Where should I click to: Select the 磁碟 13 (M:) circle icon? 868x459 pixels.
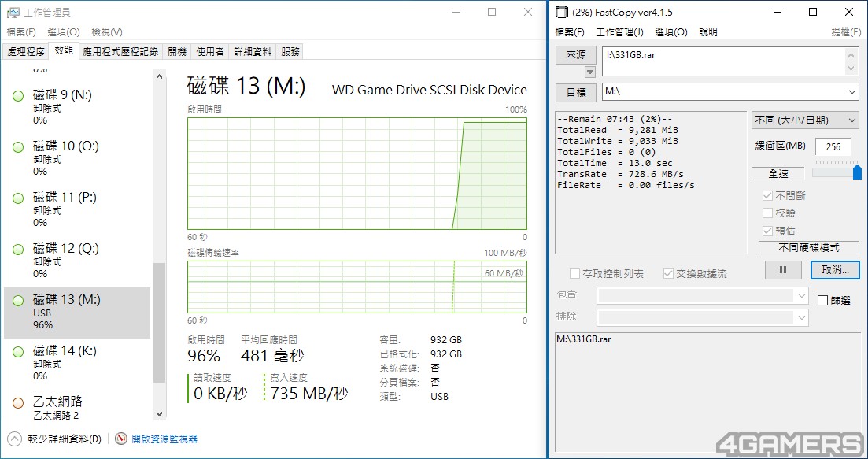click(x=18, y=301)
